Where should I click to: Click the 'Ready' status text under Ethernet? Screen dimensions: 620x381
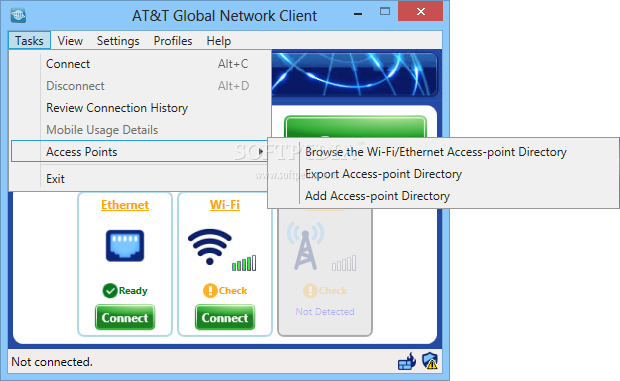pos(133,290)
